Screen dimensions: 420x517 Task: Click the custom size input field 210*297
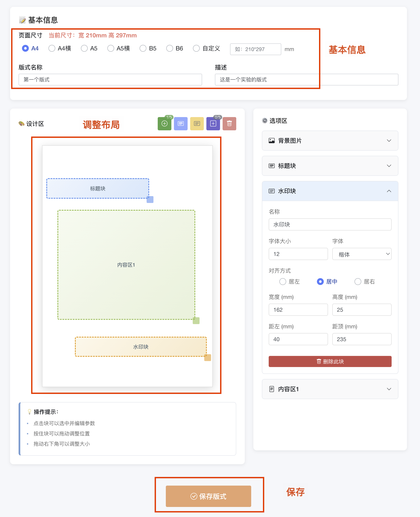pos(255,49)
